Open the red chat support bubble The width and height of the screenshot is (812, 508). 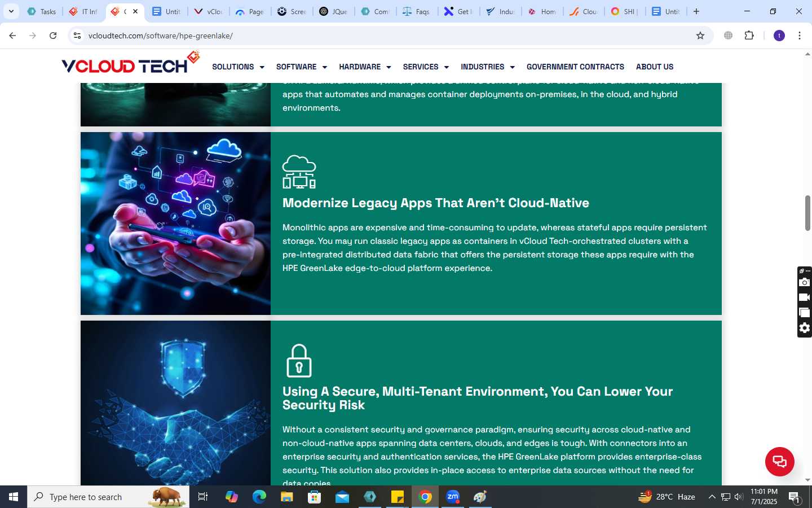pos(779,461)
